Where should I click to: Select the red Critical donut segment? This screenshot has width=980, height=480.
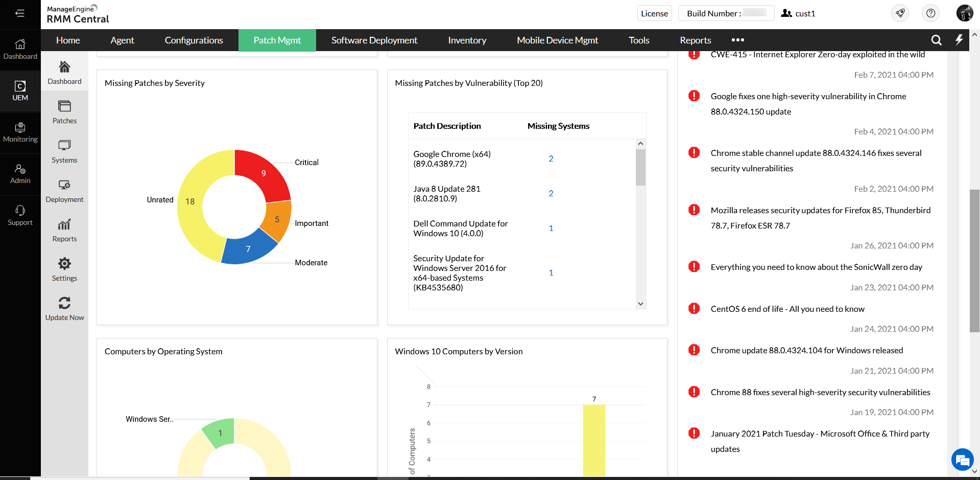pyautogui.click(x=262, y=173)
